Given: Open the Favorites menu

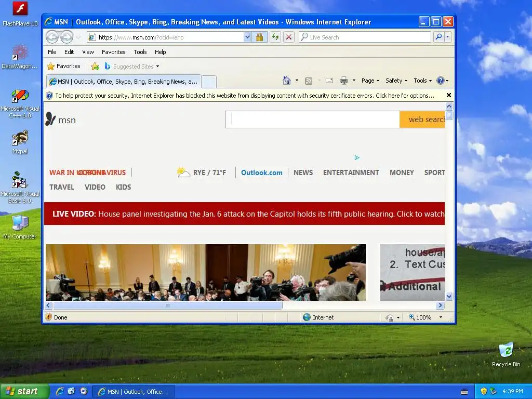Looking at the screenshot, I should (114, 52).
